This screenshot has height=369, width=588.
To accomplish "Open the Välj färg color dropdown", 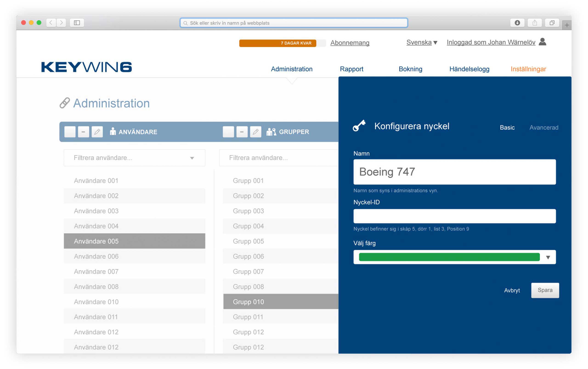I will pyautogui.click(x=548, y=257).
